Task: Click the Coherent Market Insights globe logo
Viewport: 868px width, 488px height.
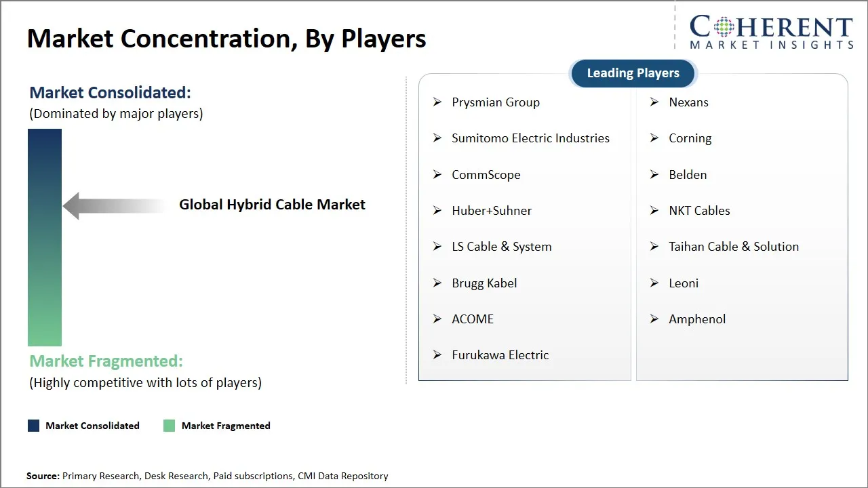Action: [x=723, y=28]
